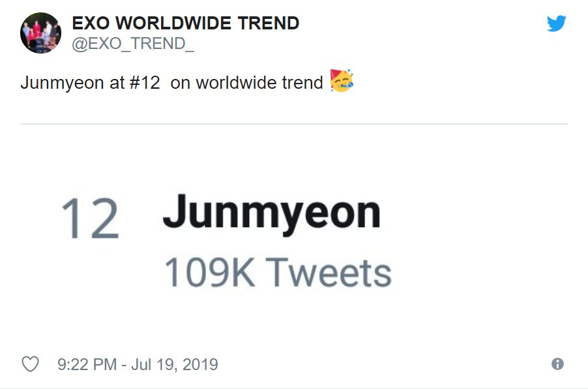Open the EXO WORLDWIDE TREND profile avatar
Screen dimensions: 588x389
click(40, 33)
